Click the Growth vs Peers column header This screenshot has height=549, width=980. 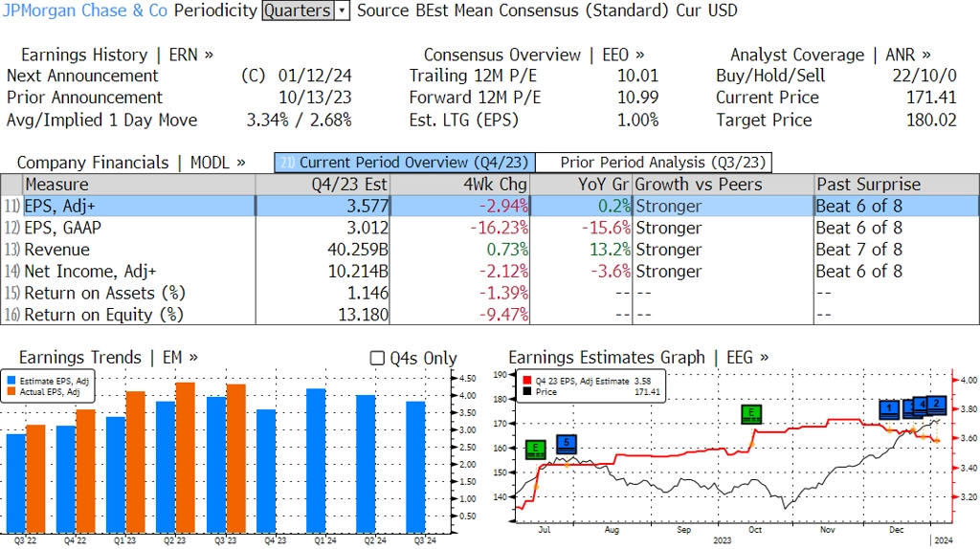(724, 185)
